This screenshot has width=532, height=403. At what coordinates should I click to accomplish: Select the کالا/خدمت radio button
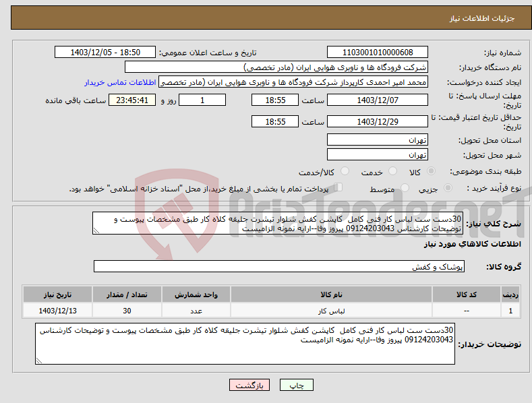pyautogui.click(x=345, y=171)
